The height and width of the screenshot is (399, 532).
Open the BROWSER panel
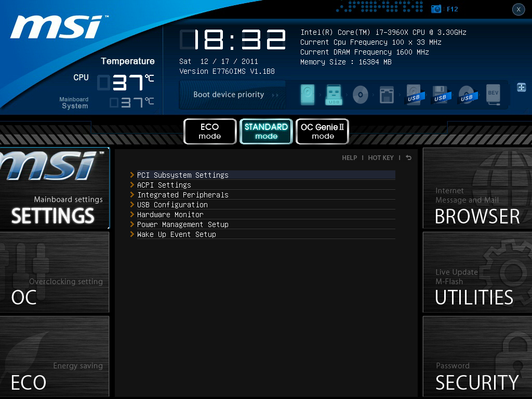477,188
